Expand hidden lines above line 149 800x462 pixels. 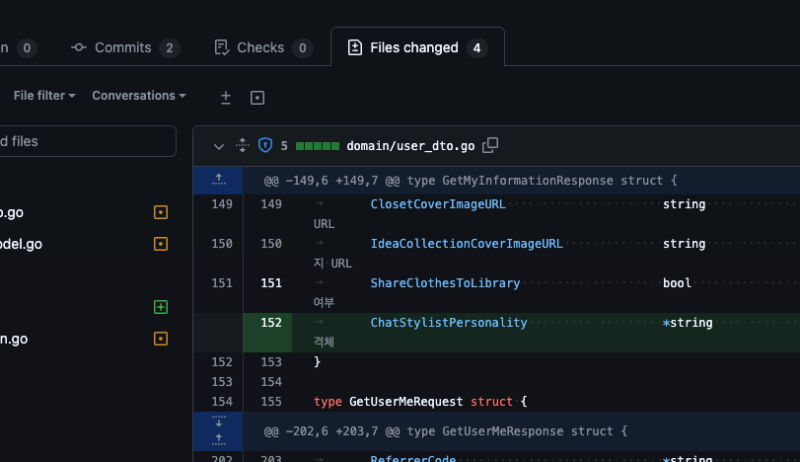tap(218, 180)
